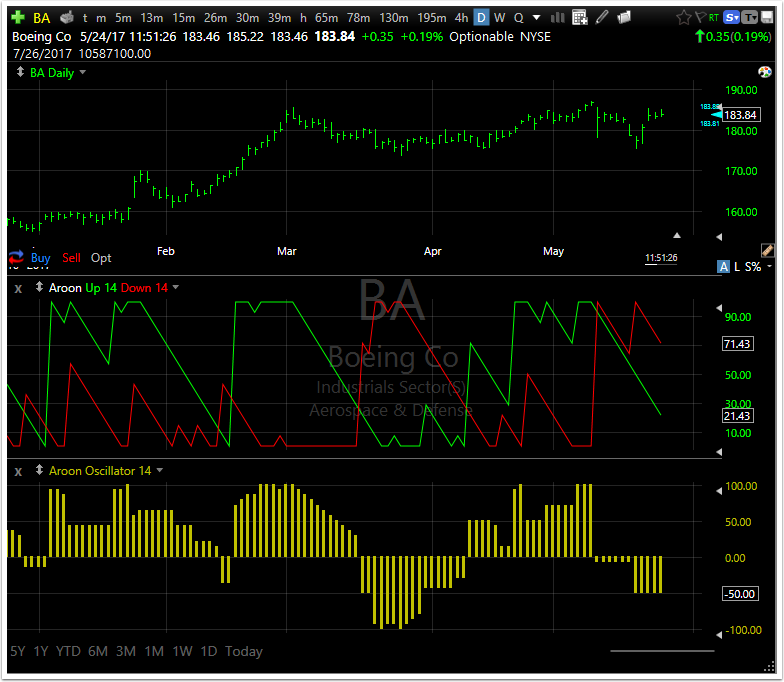This screenshot has height=682, width=784.
Task: Toggle the S% scale button
Action: pyautogui.click(x=753, y=266)
